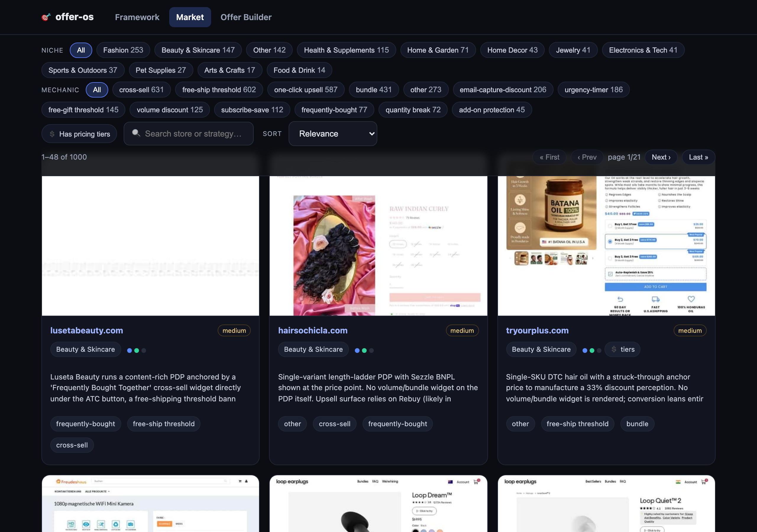Viewport: 757px width, 532px height.
Task: Click bundle tag on tryourplus.com card
Action: 637,424
